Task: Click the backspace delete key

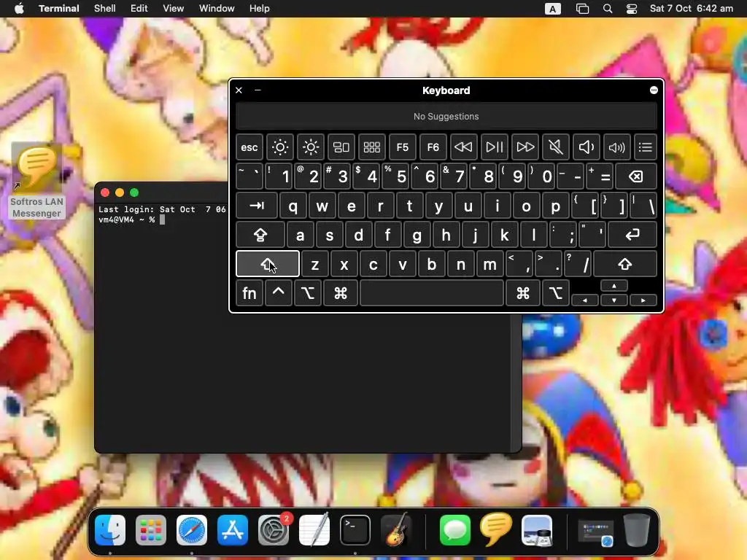Action: pos(636,176)
